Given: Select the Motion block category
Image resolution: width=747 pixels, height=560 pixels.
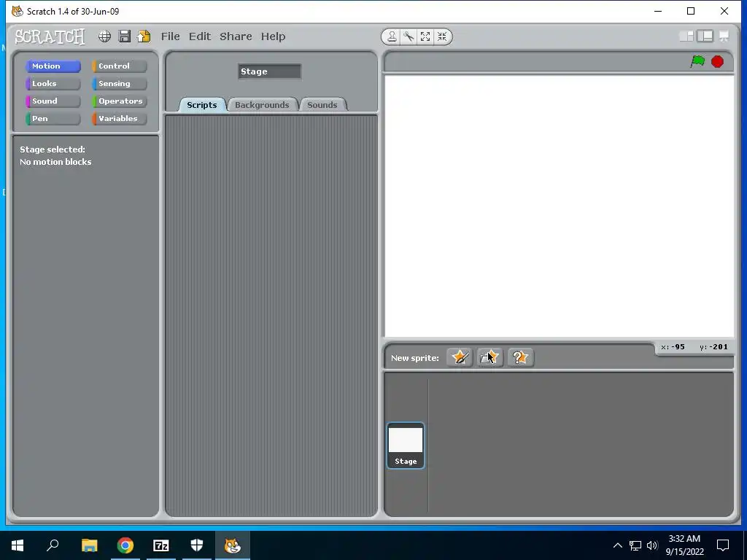Looking at the screenshot, I should [53, 66].
